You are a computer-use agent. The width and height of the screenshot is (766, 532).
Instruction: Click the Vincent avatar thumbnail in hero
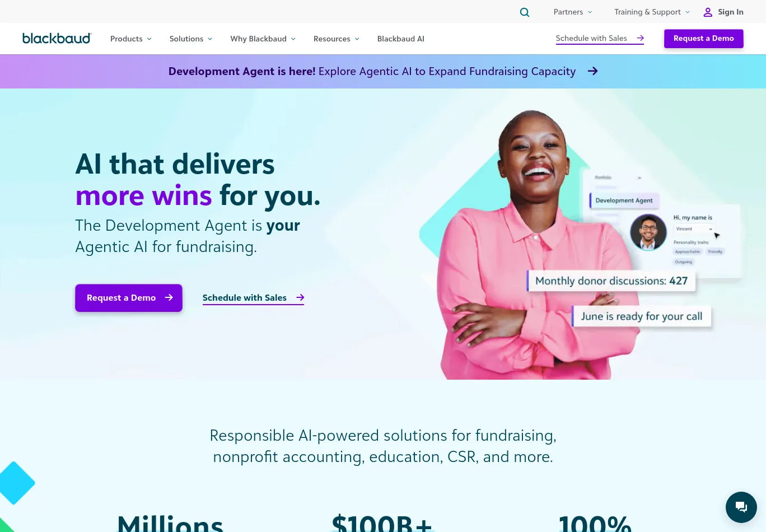click(x=648, y=231)
